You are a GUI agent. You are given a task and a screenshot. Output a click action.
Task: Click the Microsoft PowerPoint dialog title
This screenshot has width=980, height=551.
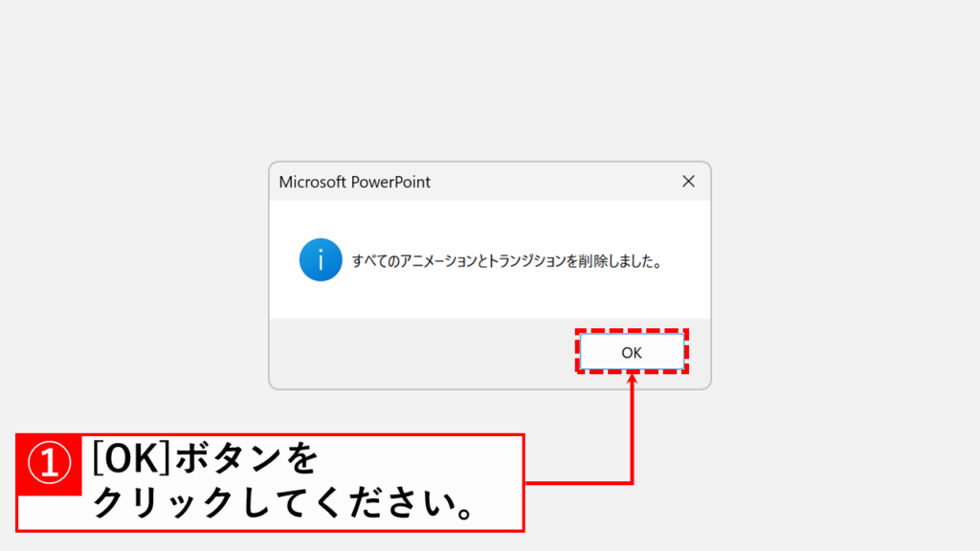(354, 182)
